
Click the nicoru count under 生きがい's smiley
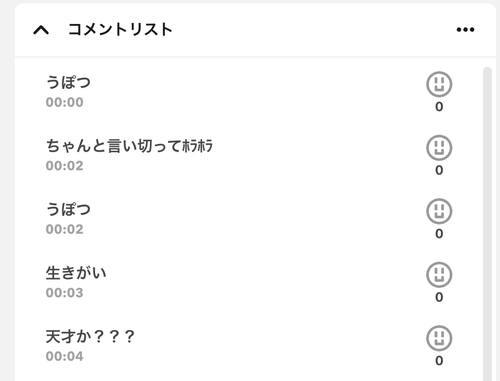coord(439,297)
